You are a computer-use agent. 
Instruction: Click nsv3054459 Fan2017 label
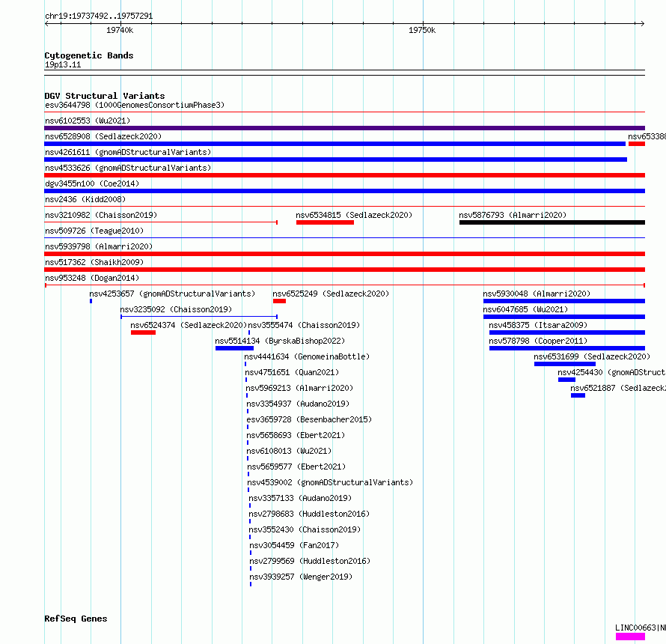294,545
